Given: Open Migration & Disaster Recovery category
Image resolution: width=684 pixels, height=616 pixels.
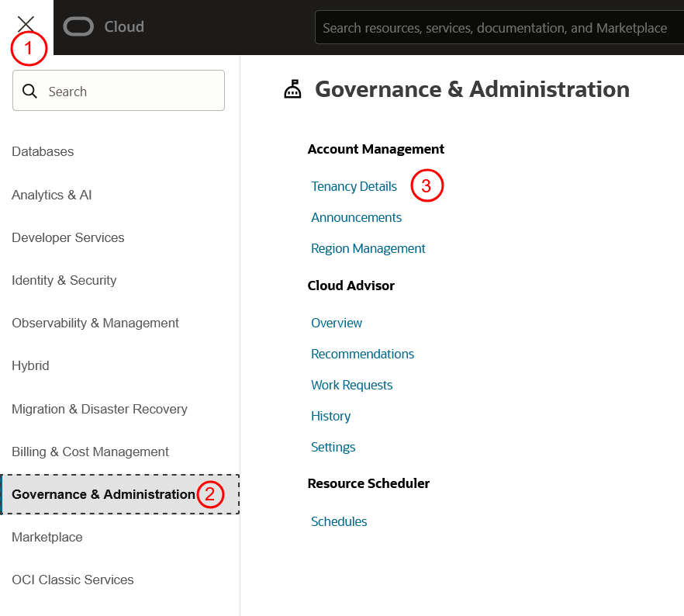Looking at the screenshot, I should tap(99, 410).
